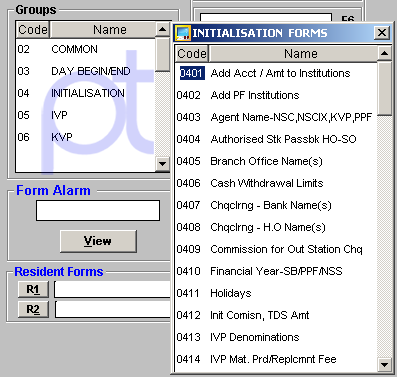Select form 0414 IVP Mat. Prd/Replcmnt Fee
Image resolution: width=397 pixels, height=377 pixels.
tap(276, 359)
